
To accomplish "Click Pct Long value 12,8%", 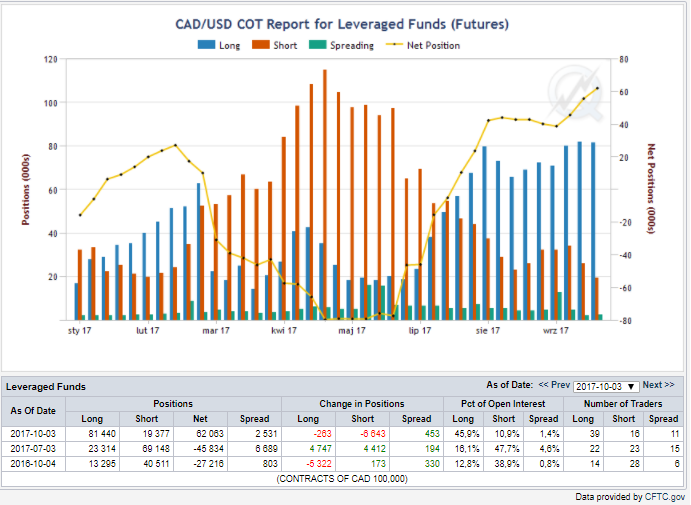I will (x=467, y=464).
